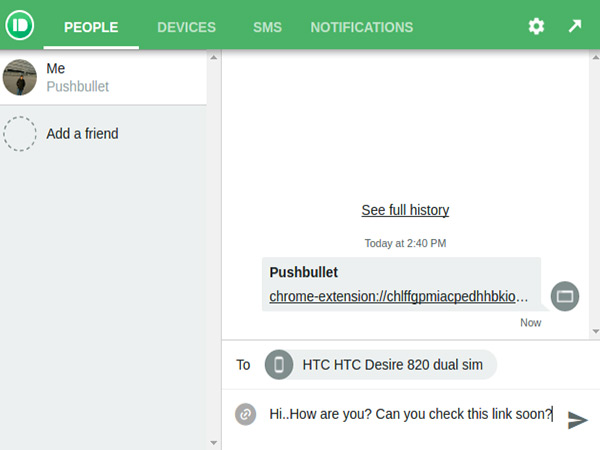Viewport: 600px width, 450px height.
Task: Open the SMS tab
Action: [267, 27]
